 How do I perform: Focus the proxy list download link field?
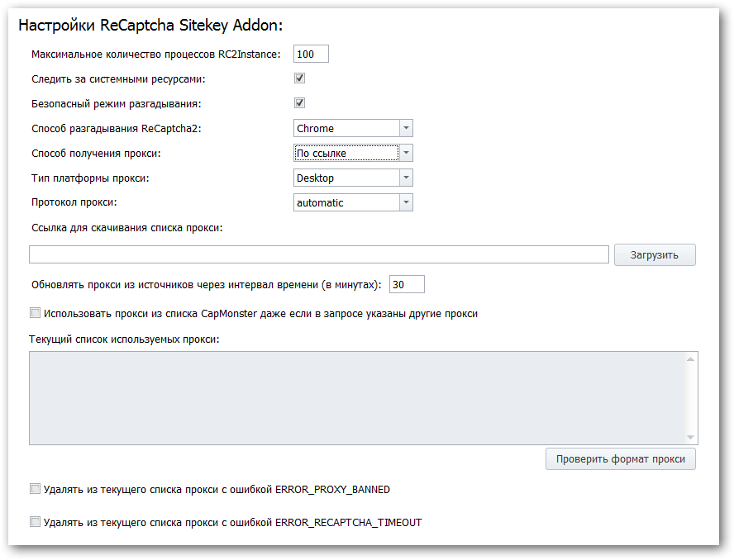[319, 254]
